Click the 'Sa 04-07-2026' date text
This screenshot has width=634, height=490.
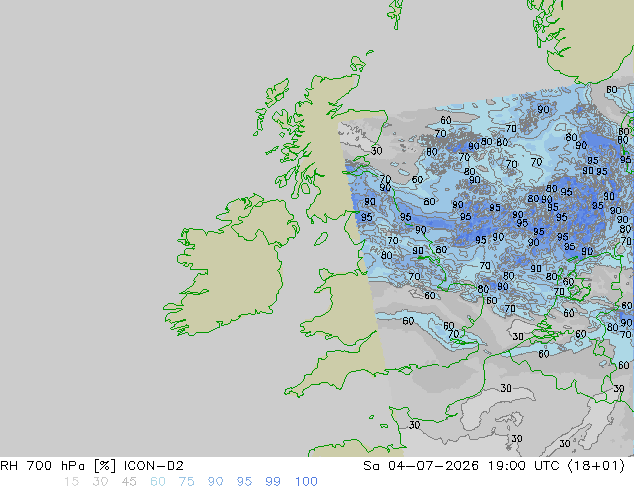point(421,466)
